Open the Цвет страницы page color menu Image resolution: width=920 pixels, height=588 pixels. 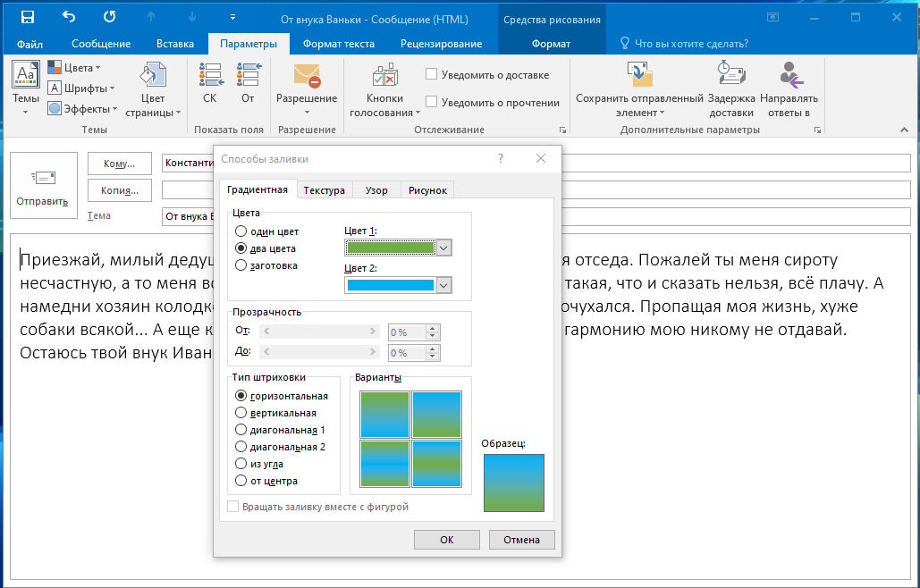tap(153, 89)
